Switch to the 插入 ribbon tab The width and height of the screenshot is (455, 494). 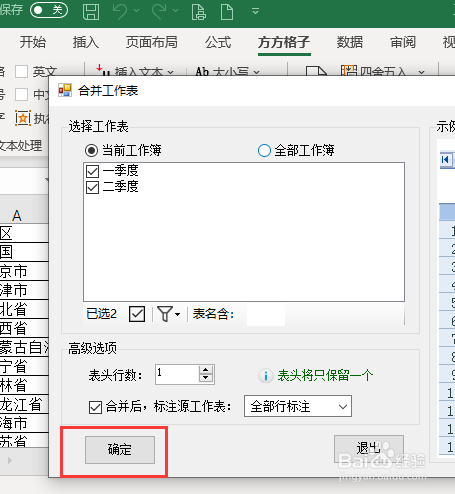click(86, 42)
